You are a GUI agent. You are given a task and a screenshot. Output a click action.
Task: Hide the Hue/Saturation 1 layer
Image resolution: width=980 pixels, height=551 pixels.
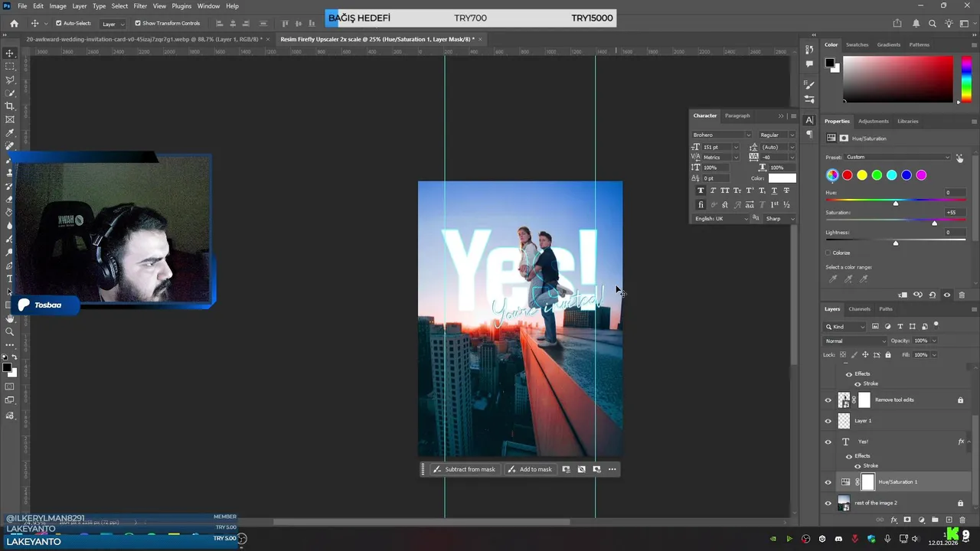[828, 482]
